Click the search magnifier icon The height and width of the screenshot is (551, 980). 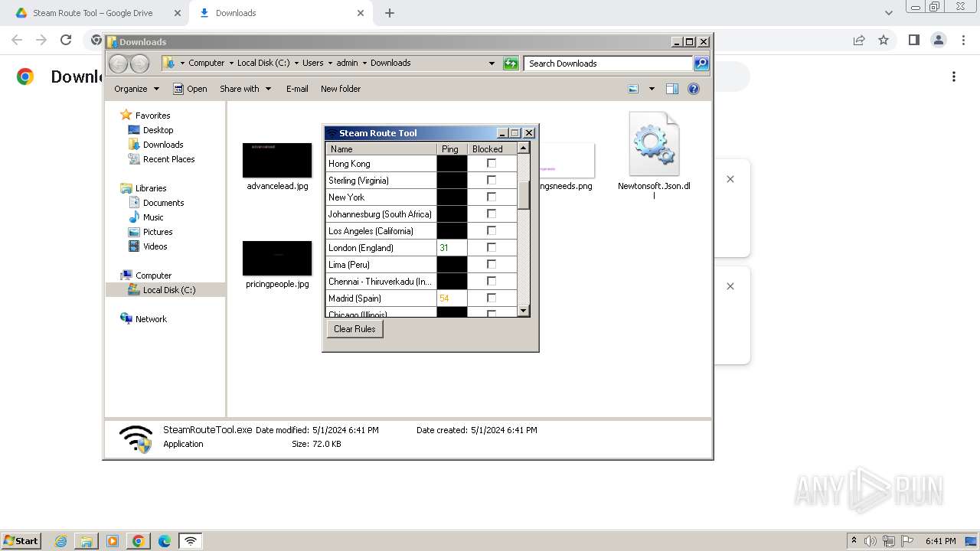[701, 64]
